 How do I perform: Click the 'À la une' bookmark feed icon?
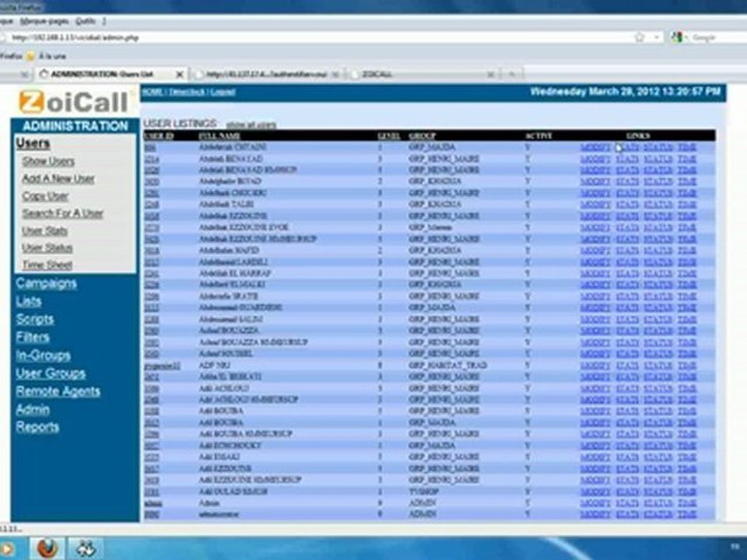coord(30,56)
